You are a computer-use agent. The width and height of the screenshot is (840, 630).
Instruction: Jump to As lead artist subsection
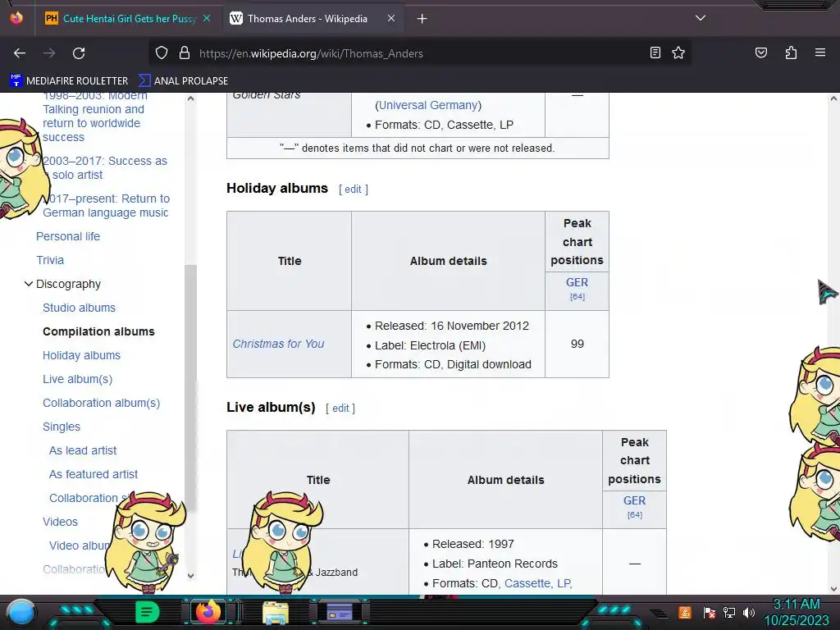click(83, 450)
